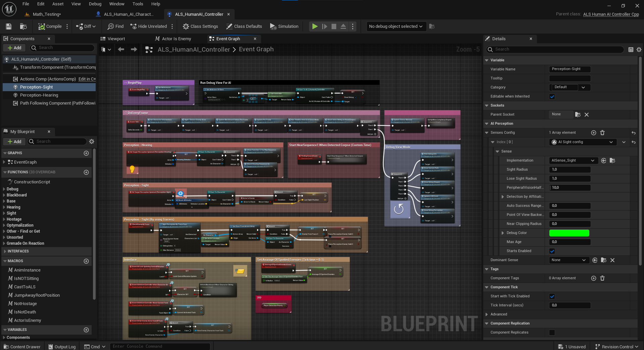The height and width of the screenshot is (350, 644).
Task: Open the Details panel settings gear
Action: pos(639,50)
